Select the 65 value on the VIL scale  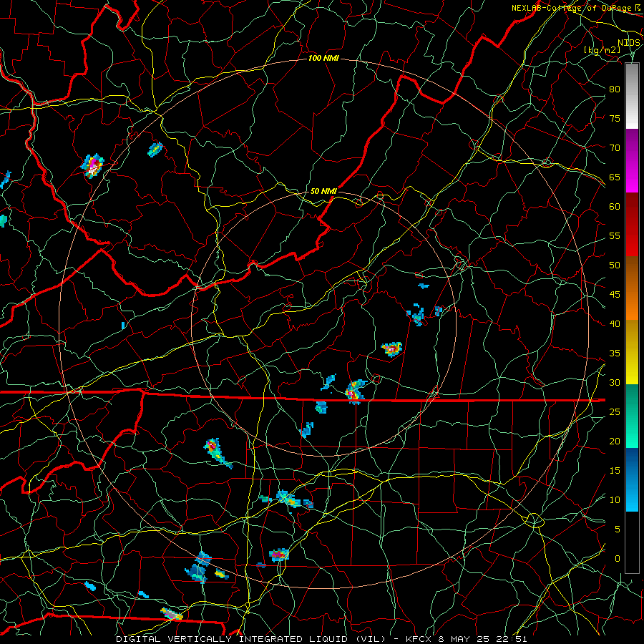[615, 177]
